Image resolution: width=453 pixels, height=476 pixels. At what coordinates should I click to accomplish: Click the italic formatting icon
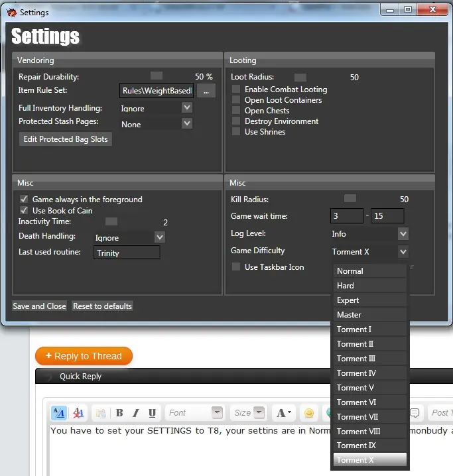tap(136, 413)
